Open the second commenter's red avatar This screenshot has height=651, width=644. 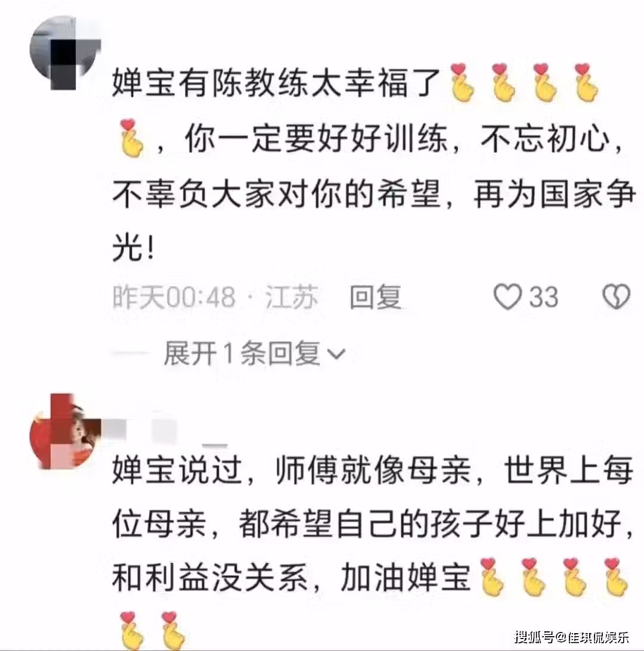click(66, 432)
